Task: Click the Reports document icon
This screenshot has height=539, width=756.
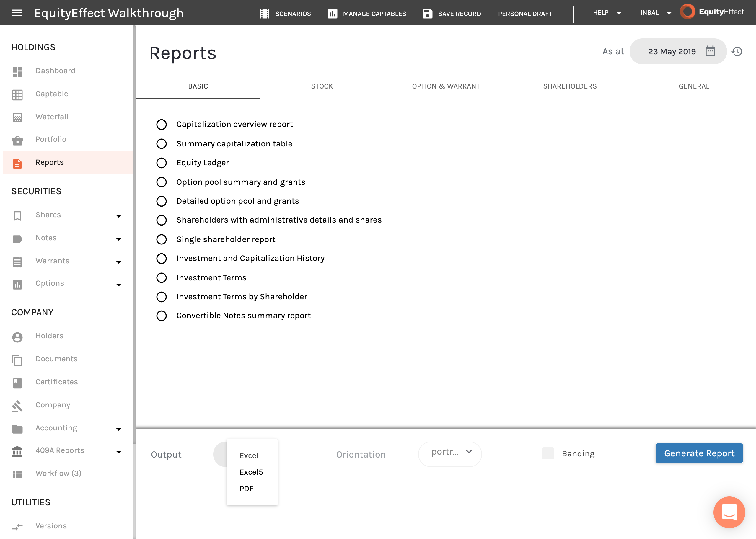Action: (x=17, y=163)
